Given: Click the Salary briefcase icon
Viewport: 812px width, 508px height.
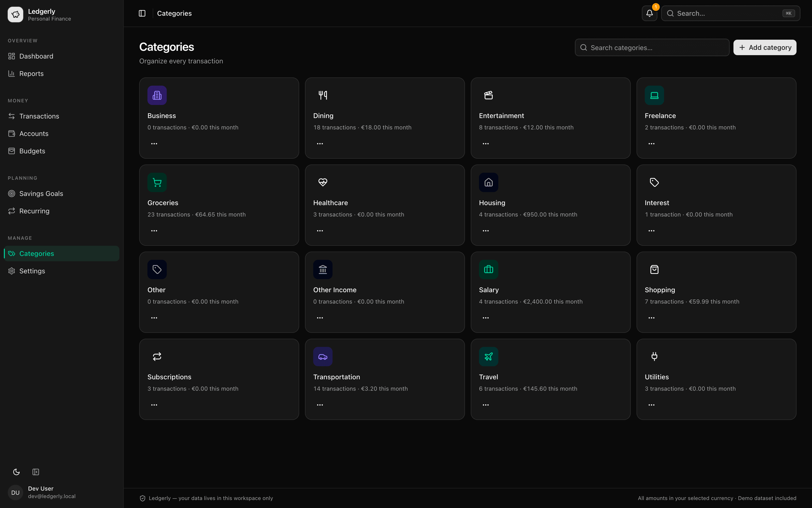Looking at the screenshot, I should point(489,269).
